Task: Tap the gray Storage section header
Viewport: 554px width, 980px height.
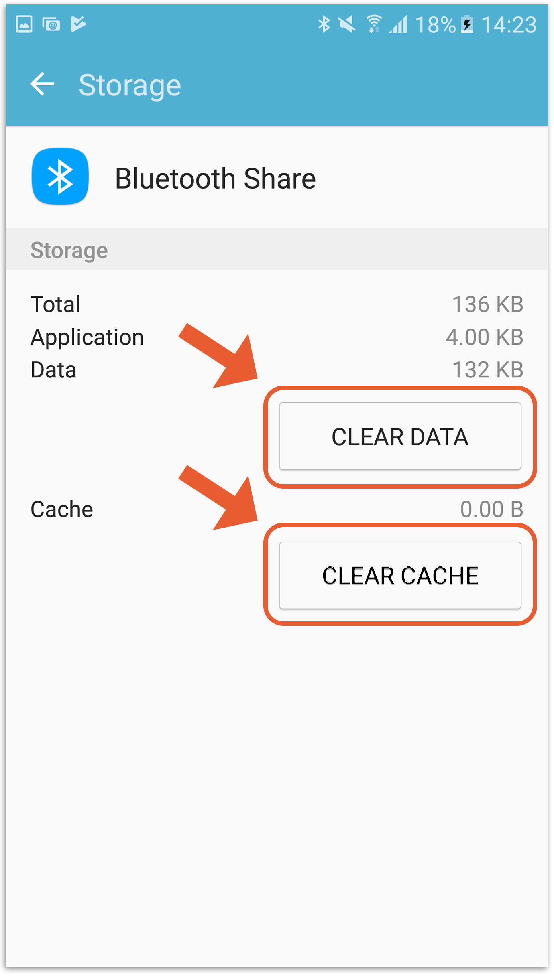Action: point(277,250)
